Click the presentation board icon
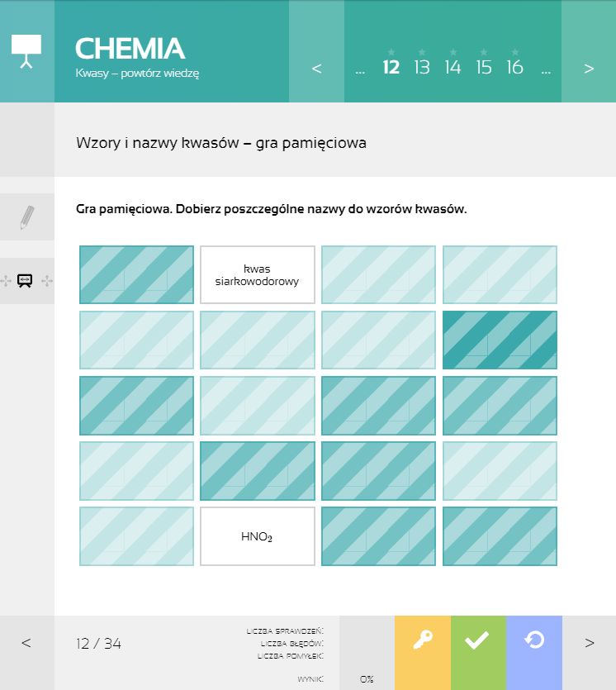 pos(26,51)
